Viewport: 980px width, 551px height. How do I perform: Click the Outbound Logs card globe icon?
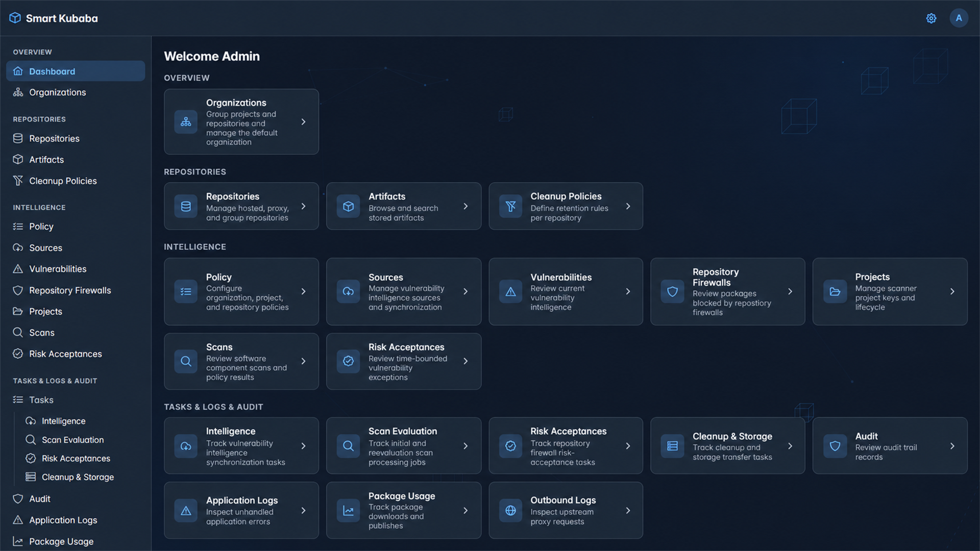pyautogui.click(x=510, y=511)
